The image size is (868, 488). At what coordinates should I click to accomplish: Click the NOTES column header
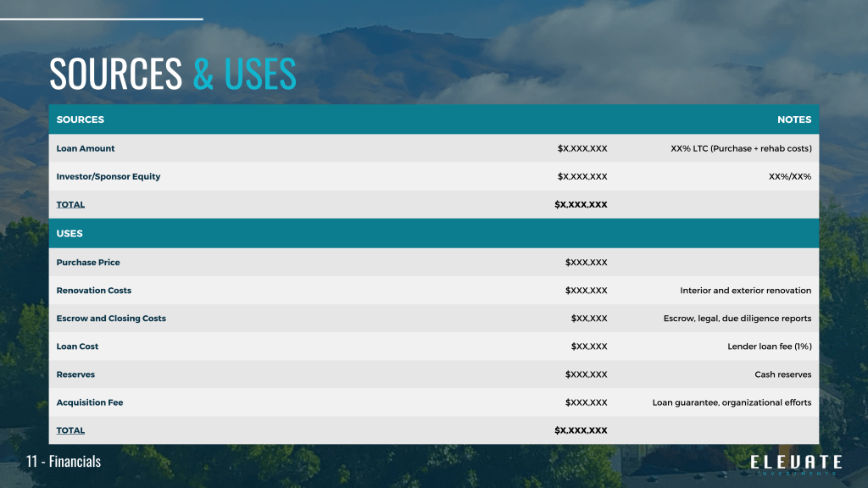793,119
